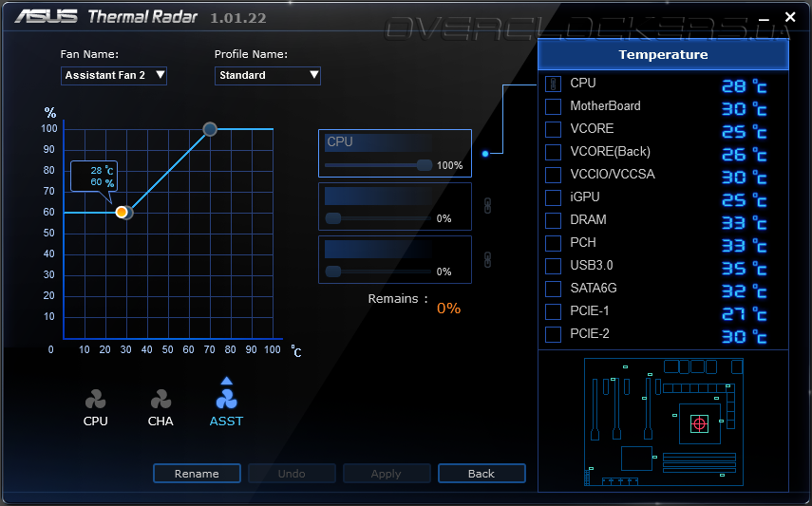The image size is (812, 506).
Task: Click the blue triangle above ASST
Action: point(226,381)
